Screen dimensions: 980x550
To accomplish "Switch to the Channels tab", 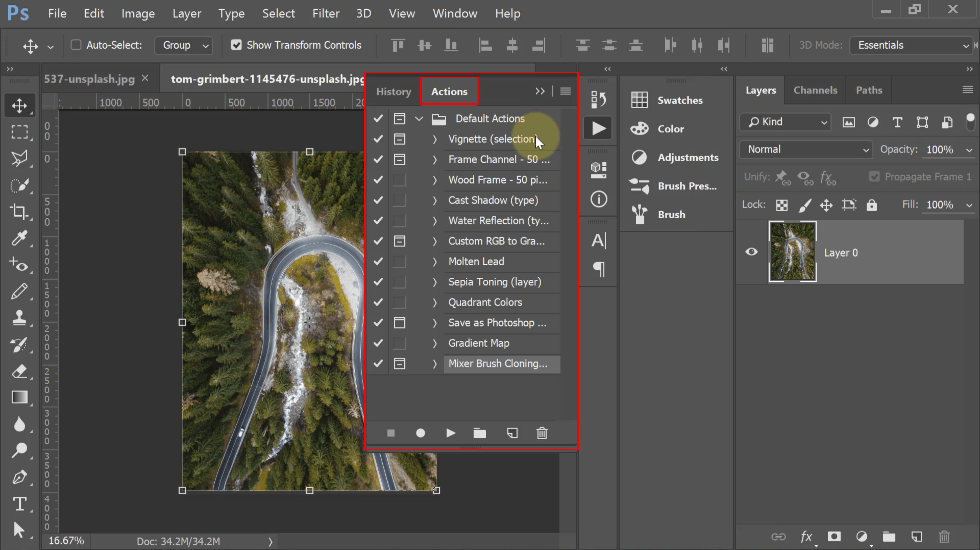I will (x=815, y=90).
